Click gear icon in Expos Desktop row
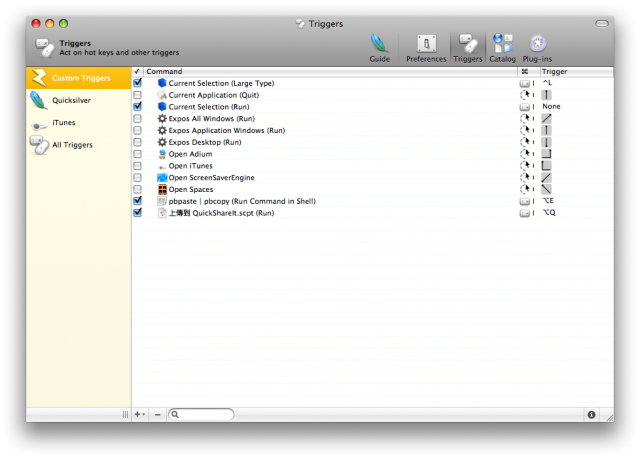The width and height of the screenshot is (640, 458). coord(162,142)
